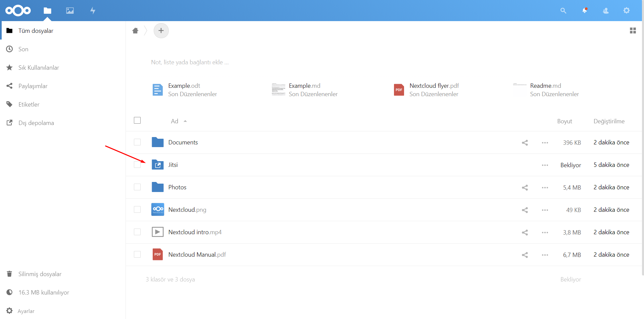Share Nextcloud Manual.pdf
Viewport: 644px width, 319px height.
click(525, 255)
